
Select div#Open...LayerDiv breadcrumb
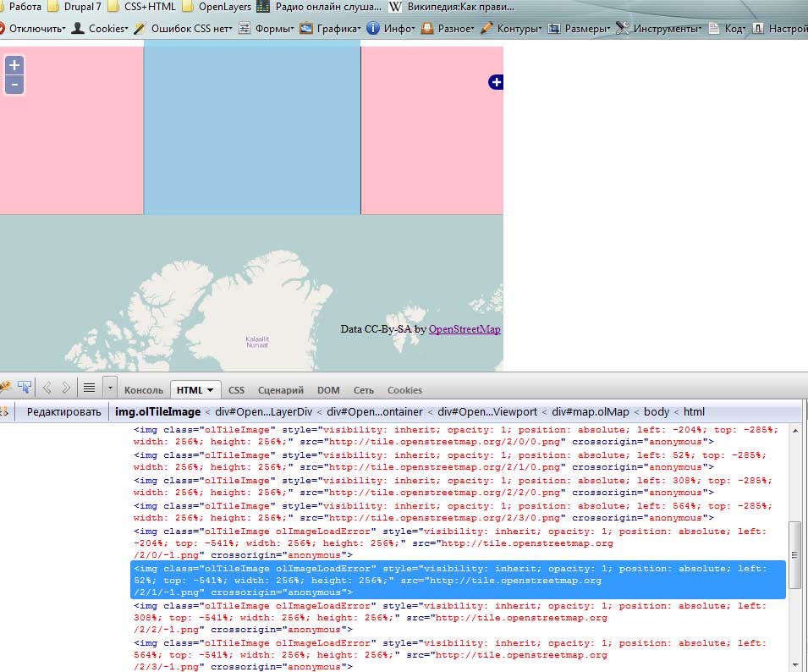tap(264, 412)
